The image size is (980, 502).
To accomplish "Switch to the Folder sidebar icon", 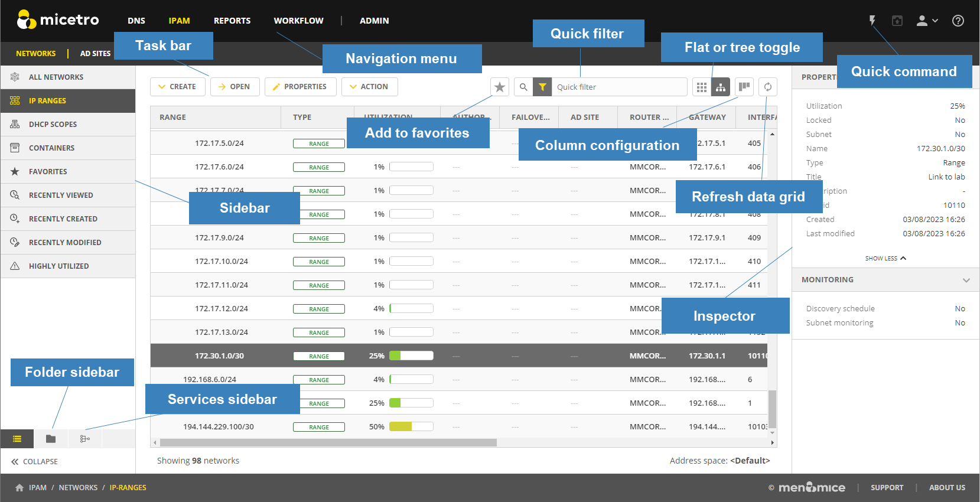I will tap(51, 439).
